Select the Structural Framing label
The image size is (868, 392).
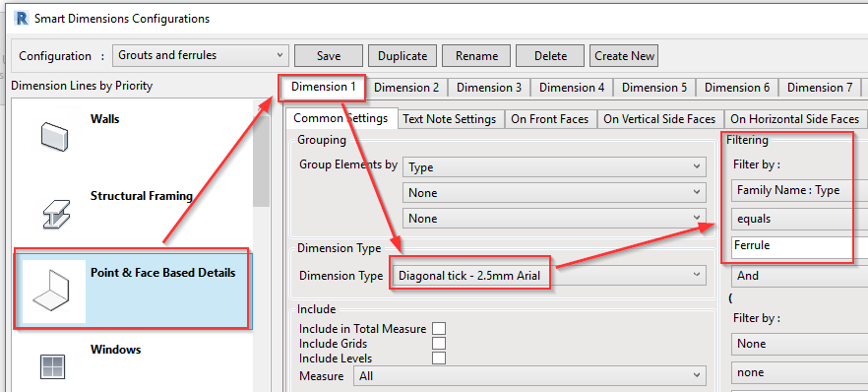point(141,196)
